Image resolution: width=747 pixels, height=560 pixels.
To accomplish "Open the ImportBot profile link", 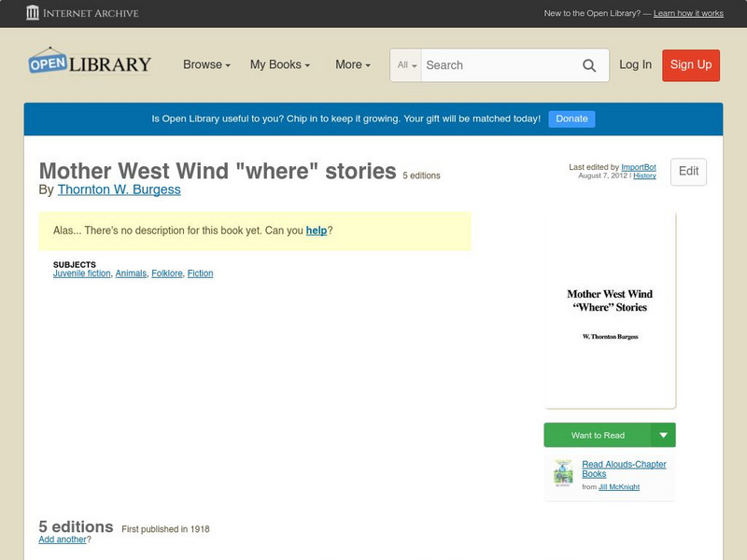I will tap(640, 166).
